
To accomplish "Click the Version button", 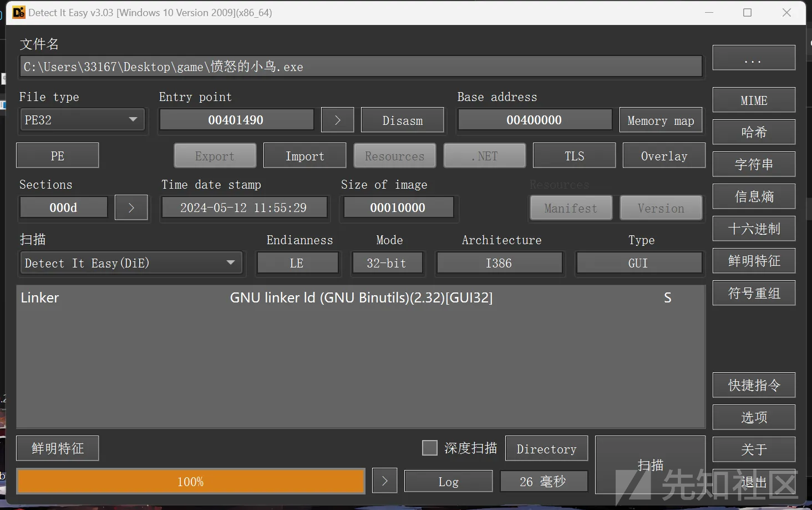I will pyautogui.click(x=661, y=208).
